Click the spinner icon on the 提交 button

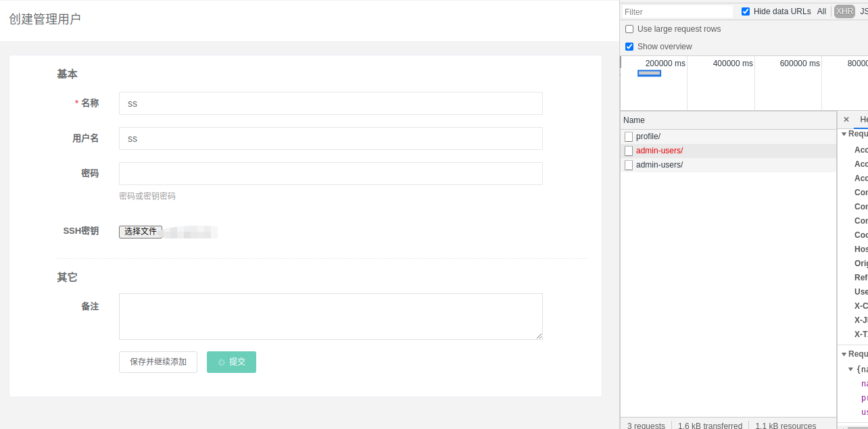point(222,361)
